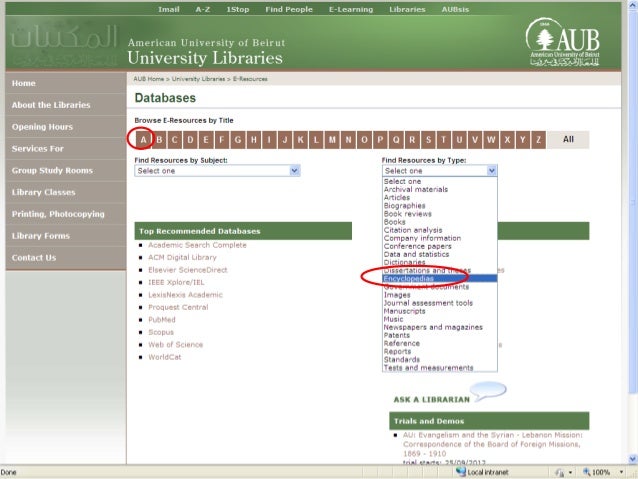Browse resources starting with letter W
638x479 pixels.
pyautogui.click(x=491, y=140)
